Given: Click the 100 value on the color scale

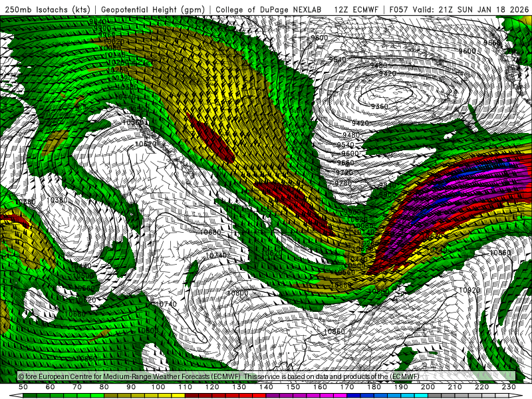Looking at the screenshot, I should coord(158,386).
